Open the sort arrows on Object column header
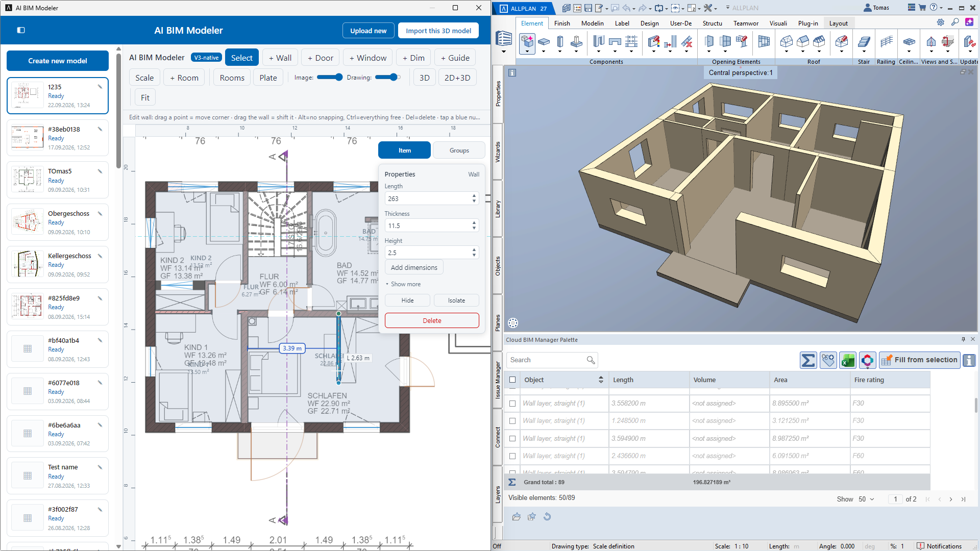The width and height of the screenshot is (980, 551). [x=601, y=380]
